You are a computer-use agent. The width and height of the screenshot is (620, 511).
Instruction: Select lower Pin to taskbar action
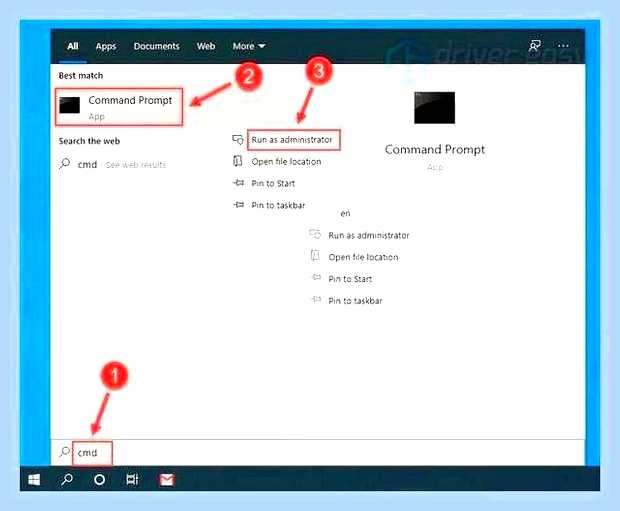point(355,301)
